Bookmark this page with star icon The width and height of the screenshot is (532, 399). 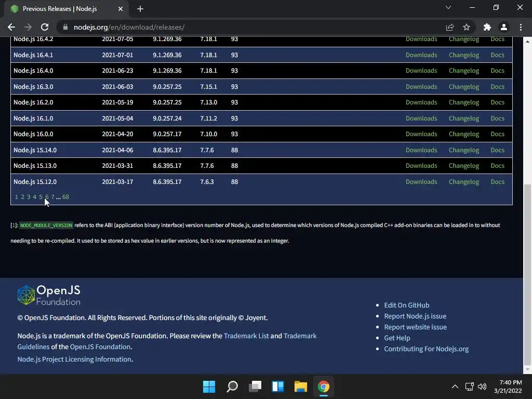pos(467,27)
